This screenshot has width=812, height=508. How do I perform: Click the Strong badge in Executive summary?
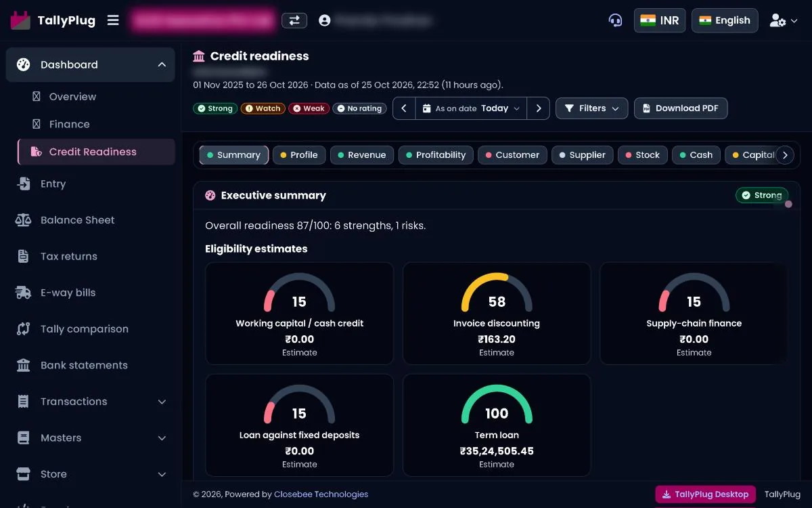click(762, 195)
